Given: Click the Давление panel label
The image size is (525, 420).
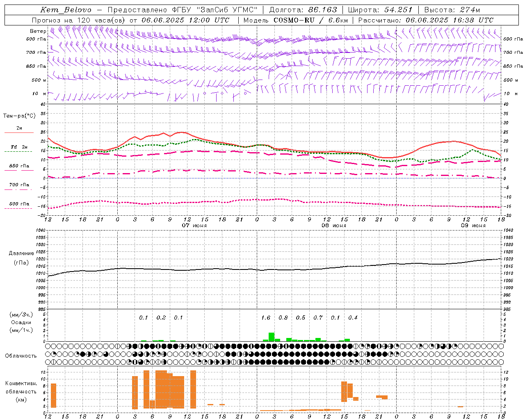Looking at the screenshot, I should [21, 253].
